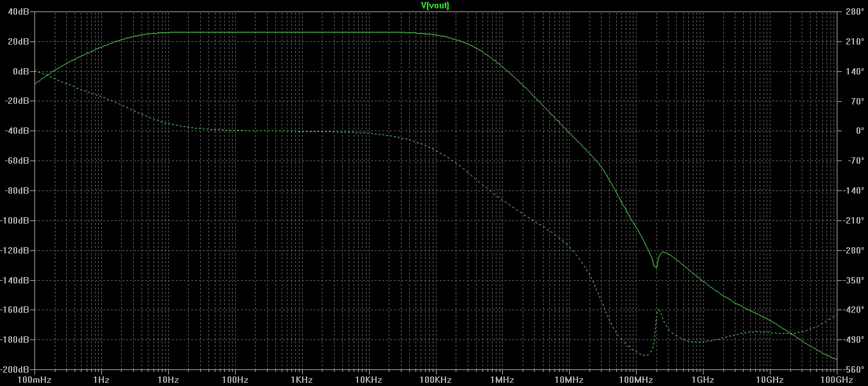Click the 10KHz frequency axis label
Image resolution: width=868 pixels, height=386 pixels.
point(368,380)
